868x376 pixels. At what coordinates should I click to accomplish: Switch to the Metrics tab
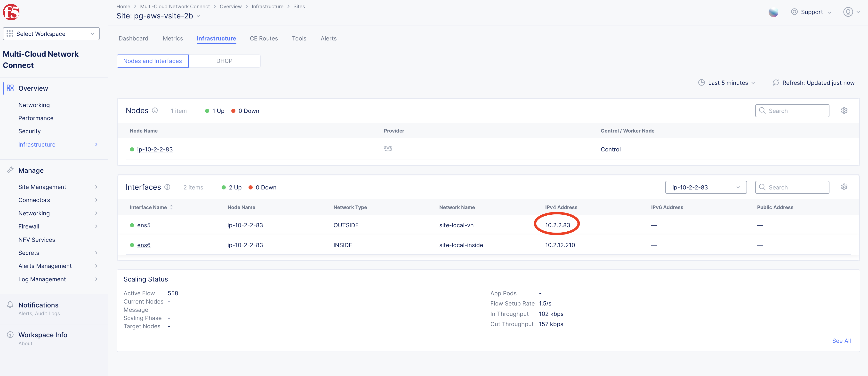[x=173, y=38]
